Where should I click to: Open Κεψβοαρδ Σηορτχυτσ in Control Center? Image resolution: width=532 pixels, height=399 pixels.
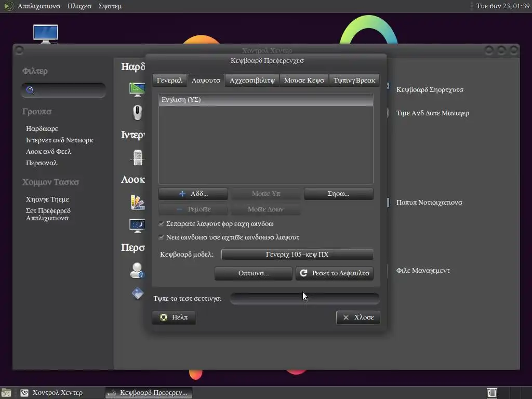coord(430,90)
